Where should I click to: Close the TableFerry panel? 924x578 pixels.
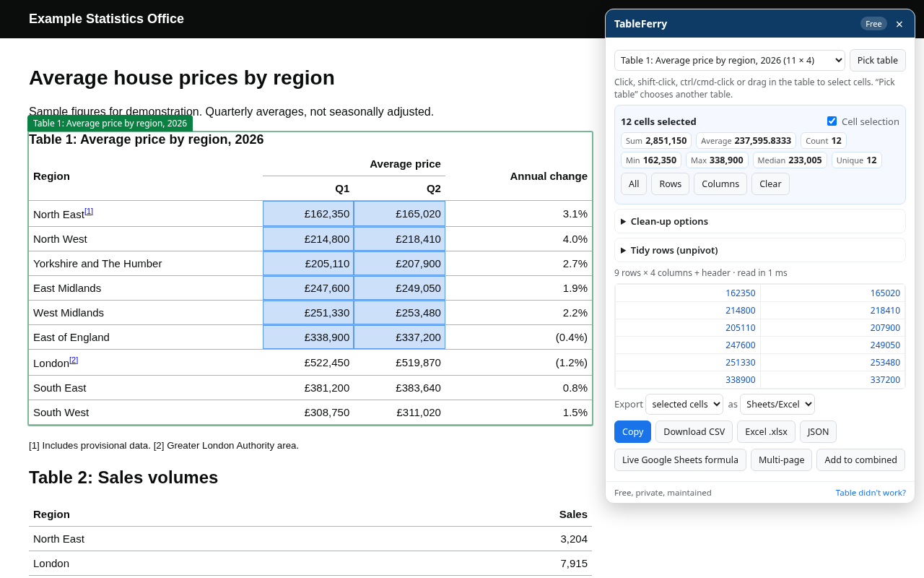(899, 24)
